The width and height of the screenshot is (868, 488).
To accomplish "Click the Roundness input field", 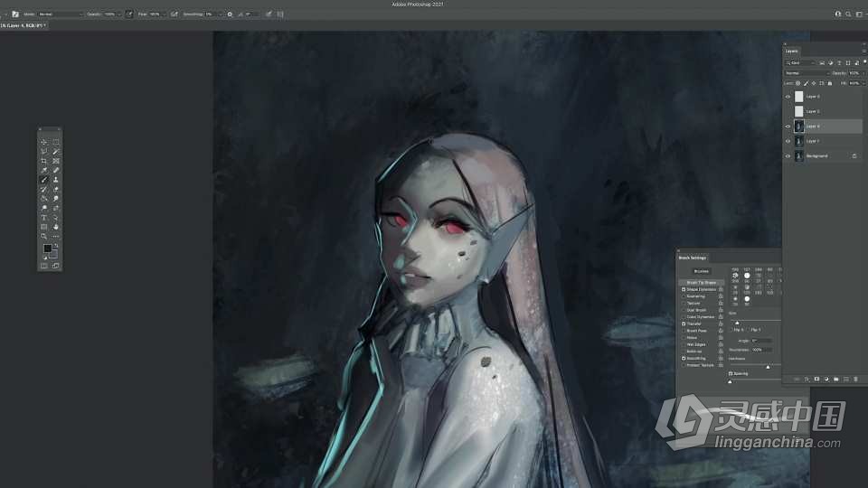I will (762, 350).
